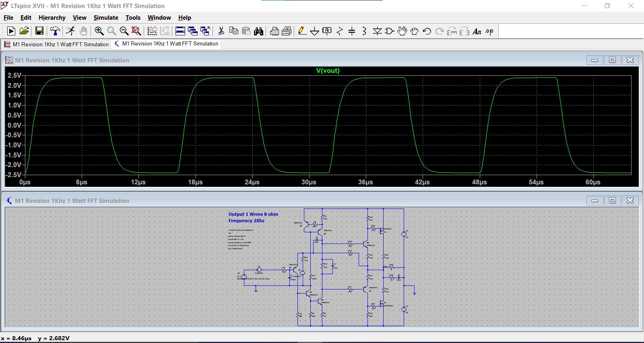Run the simulation with running-man icon

70,31
